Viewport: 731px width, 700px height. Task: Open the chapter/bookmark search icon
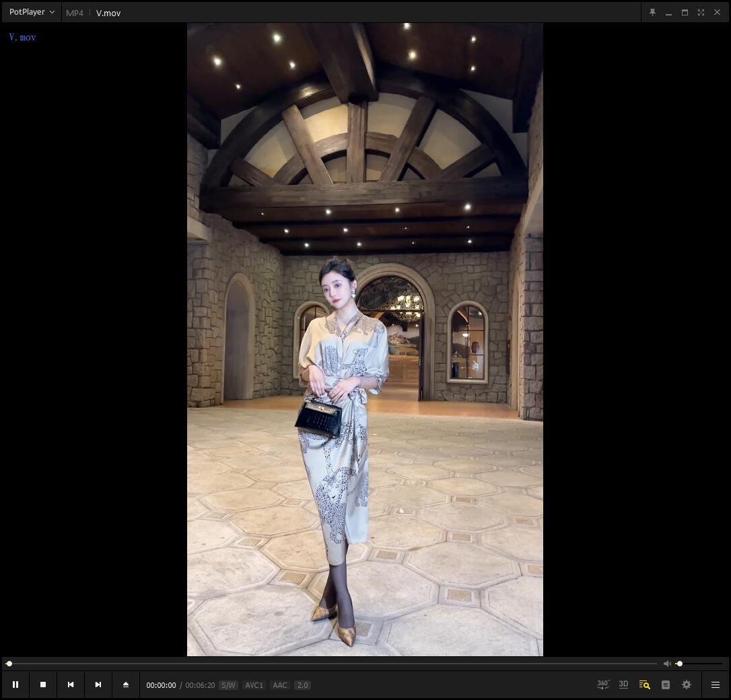644,685
